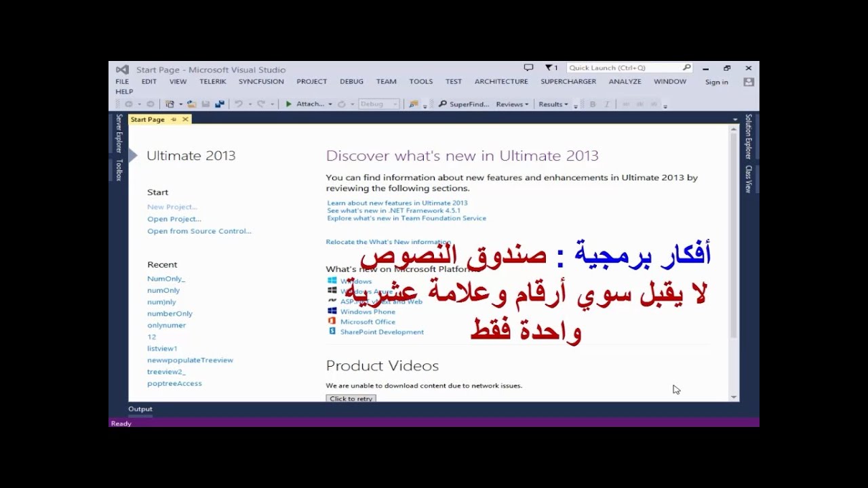Open the FILE menu
This screenshot has width=868, height=488.
coord(122,81)
